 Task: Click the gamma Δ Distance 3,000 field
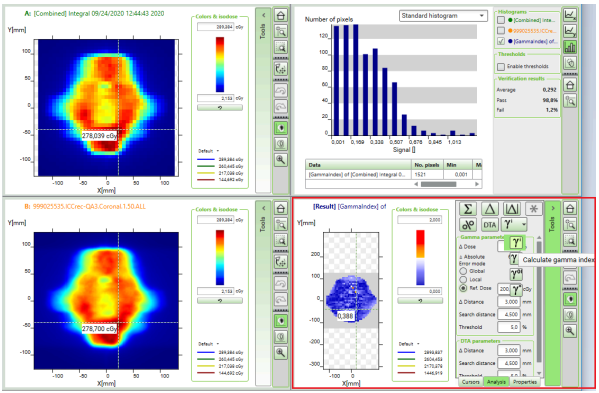(509, 302)
